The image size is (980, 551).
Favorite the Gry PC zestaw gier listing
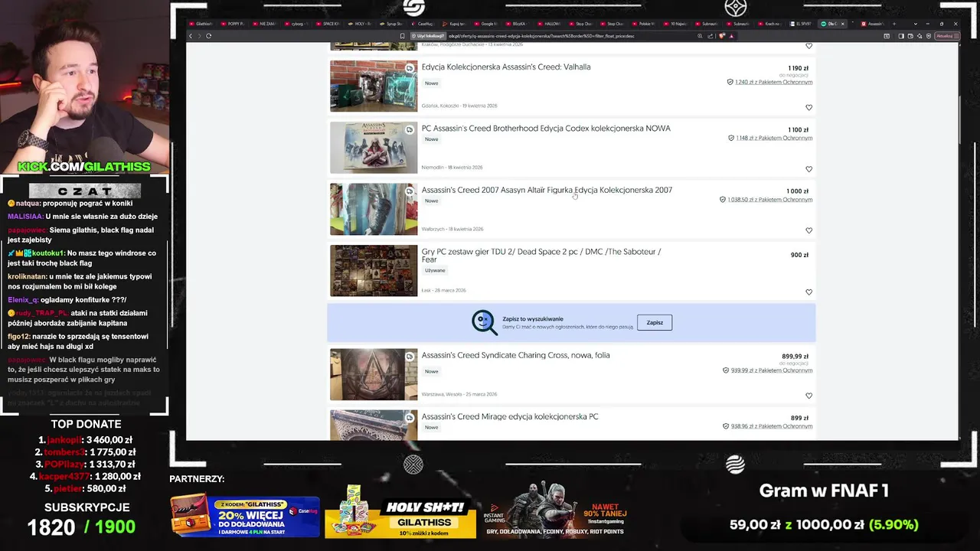[x=808, y=292]
